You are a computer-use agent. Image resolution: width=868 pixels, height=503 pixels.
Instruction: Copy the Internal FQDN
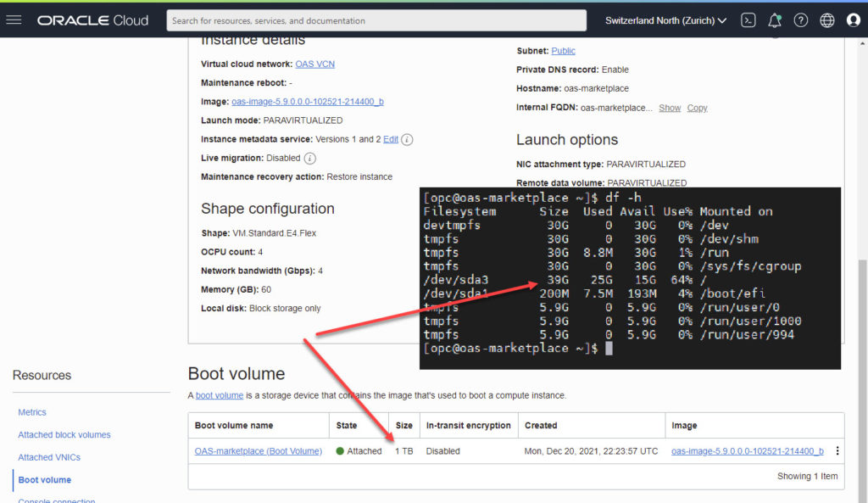pyautogui.click(x=697, y=108)
